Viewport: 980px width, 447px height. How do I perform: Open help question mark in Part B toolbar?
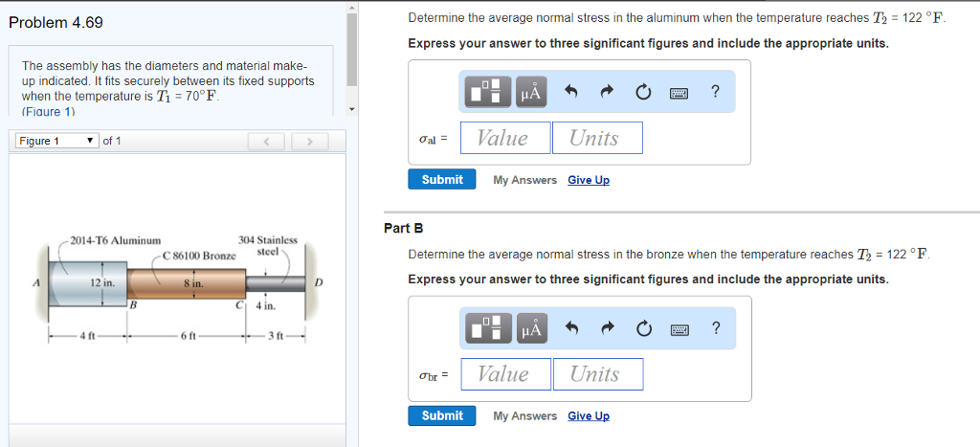716,328
